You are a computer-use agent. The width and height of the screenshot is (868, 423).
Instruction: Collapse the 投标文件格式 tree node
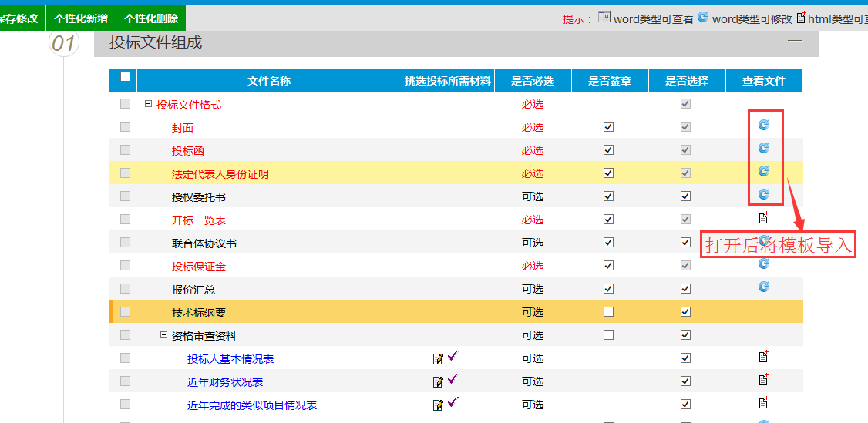[x=148, y=104]
